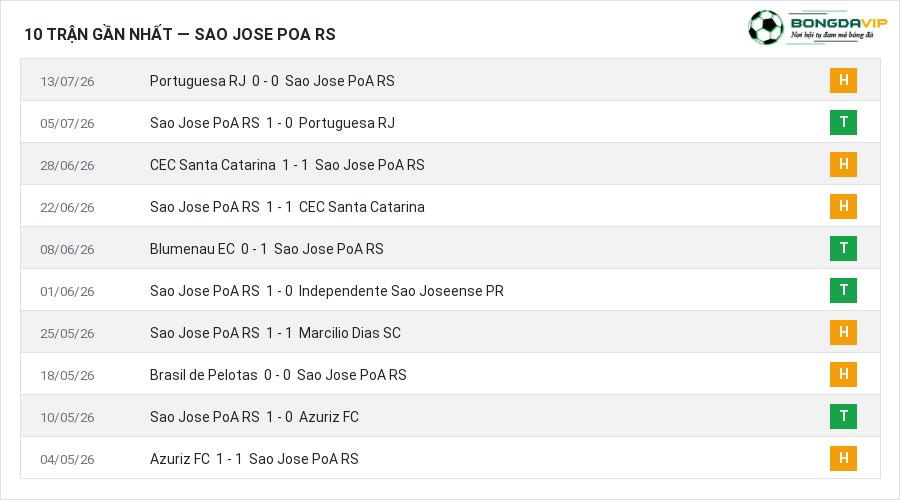Click the 10/05/26 date cell
The height and width of the screenshot is (500, 900).
(x=67, y=417)
